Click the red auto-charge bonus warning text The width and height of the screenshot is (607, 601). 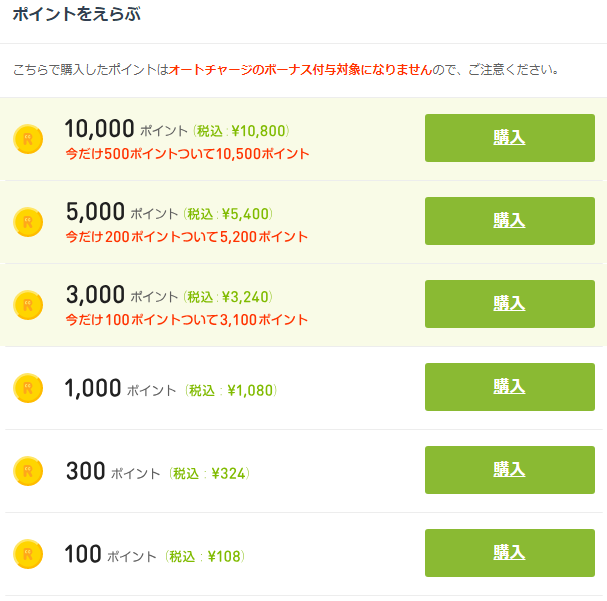tap(300, 70)
